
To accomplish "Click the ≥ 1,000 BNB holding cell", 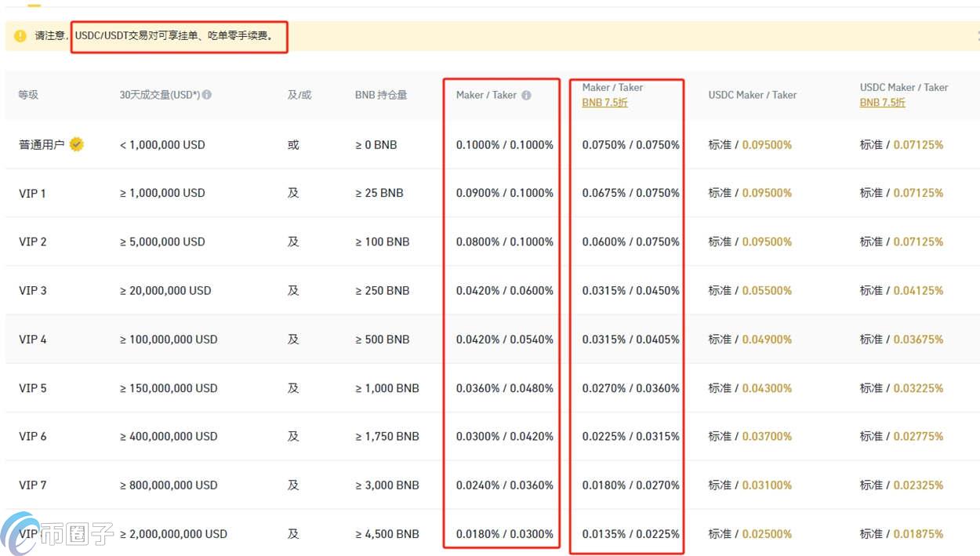I will point(387,388).
